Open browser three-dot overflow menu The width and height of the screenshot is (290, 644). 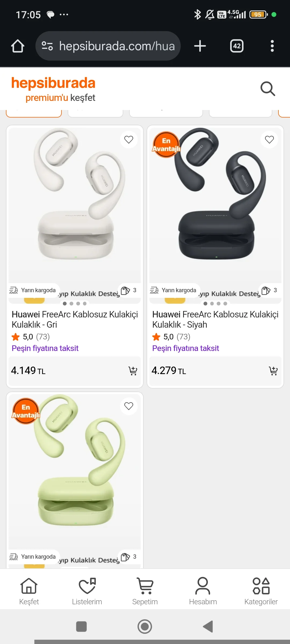coord(272,46)
